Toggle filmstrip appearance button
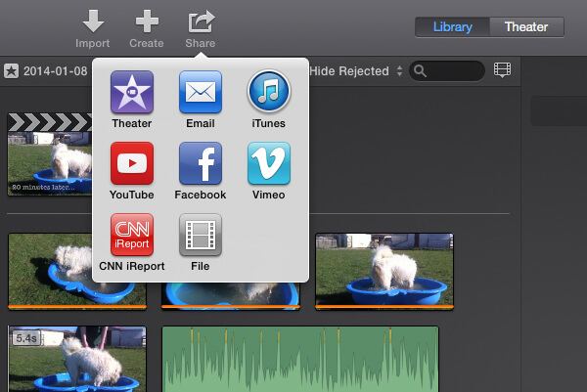The height and width of the screenshot is (392, 587). tap(502, 70)
